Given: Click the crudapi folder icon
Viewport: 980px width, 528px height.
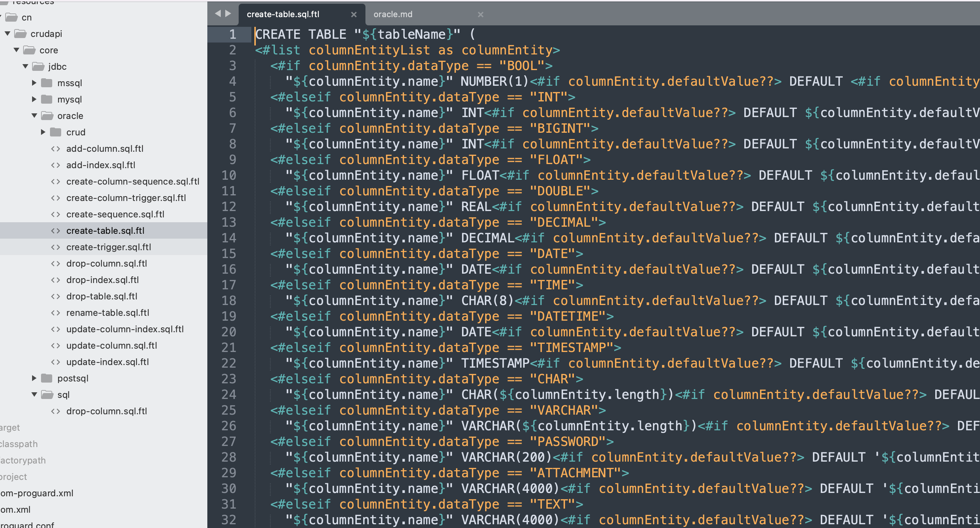Looking at the screenshot, I should pos(20,34).
